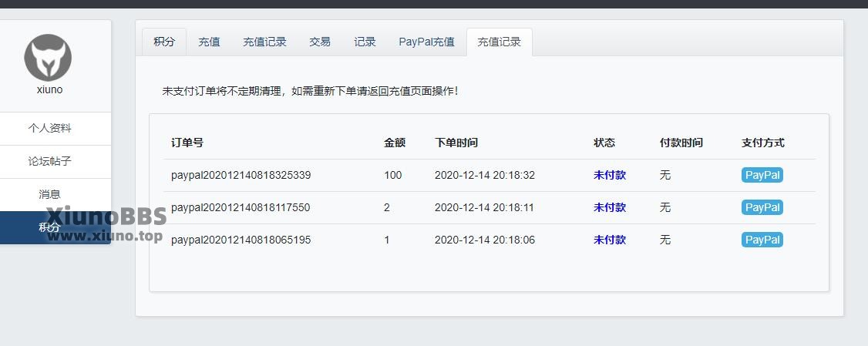Click order time 2020-12-14 20:18:06
This screenshot has width=868, height=346.
485,240
